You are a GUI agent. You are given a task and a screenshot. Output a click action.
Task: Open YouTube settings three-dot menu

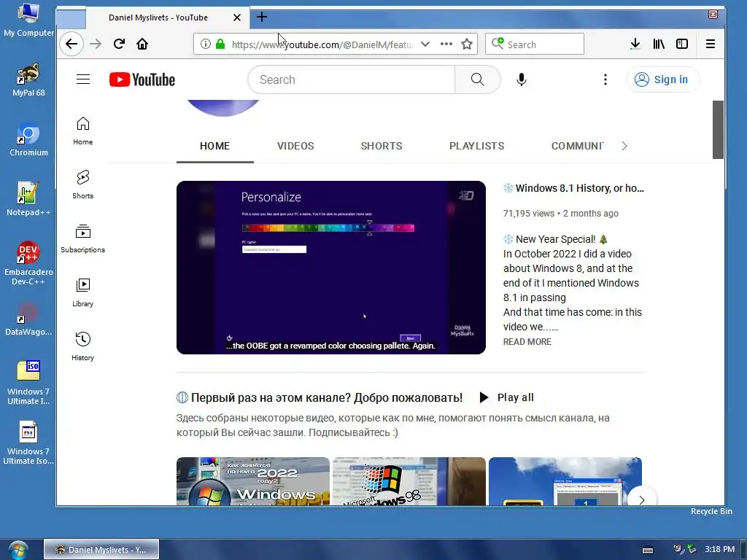pos(605,79)
